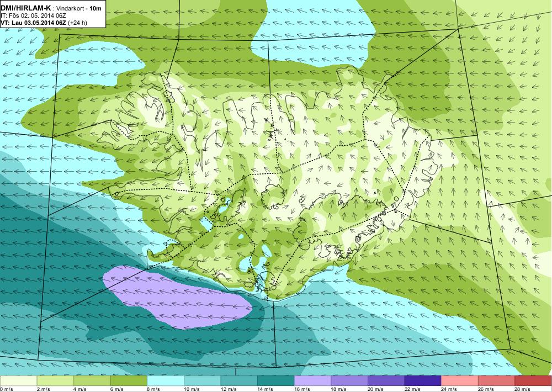
Task: Select the light pink 24–26 m/s legend swatch
Action: coord(460,381)
